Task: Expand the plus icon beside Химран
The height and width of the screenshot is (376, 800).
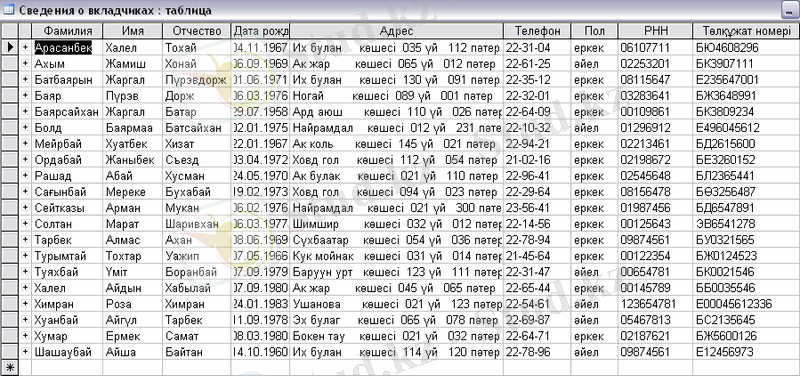Action: coord(26,304)
